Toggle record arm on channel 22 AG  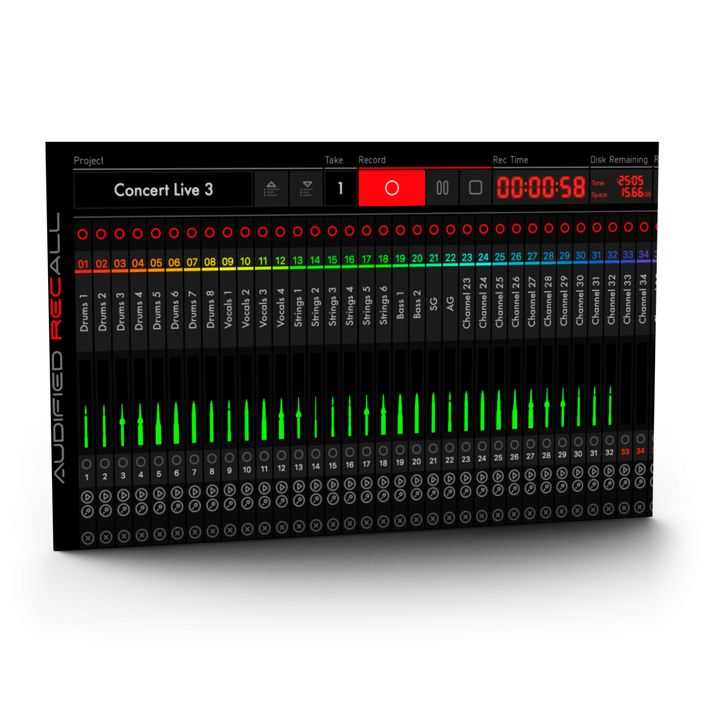coord(451,229)
